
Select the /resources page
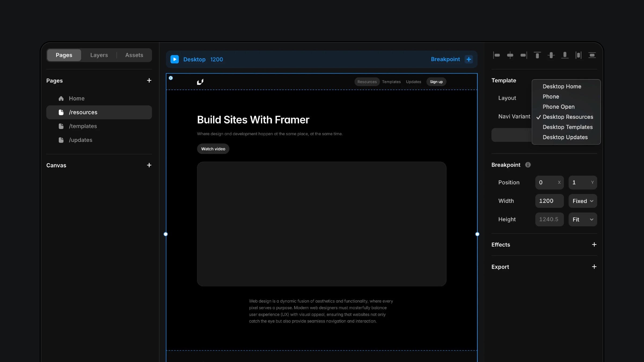(x=99, y=112)
